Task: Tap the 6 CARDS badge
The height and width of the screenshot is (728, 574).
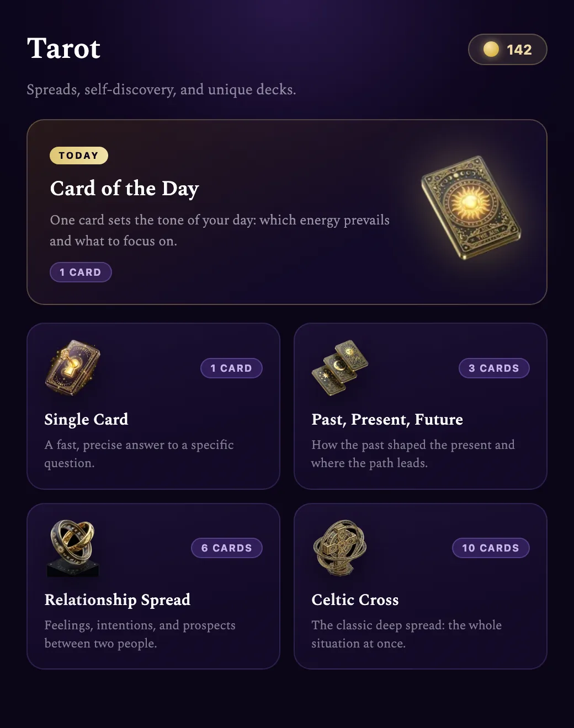Action: tap(227, 548)
